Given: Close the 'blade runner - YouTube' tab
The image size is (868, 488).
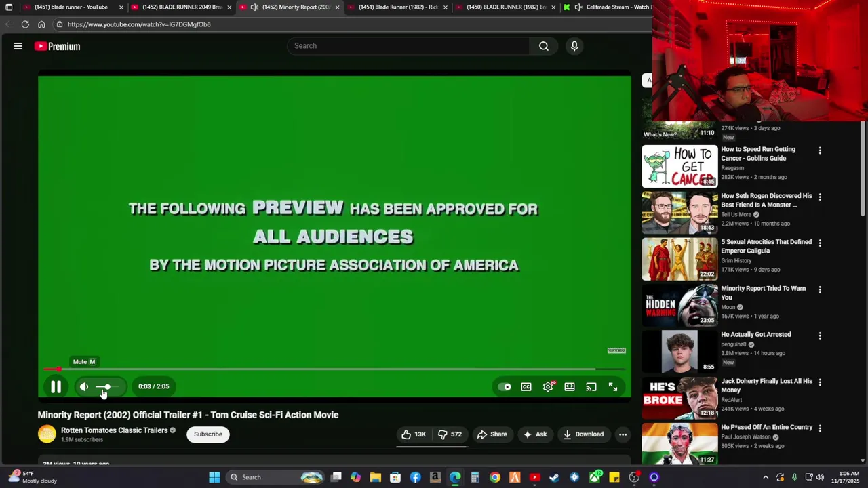Looking at the screenshot, I should (x=121, y=7).
